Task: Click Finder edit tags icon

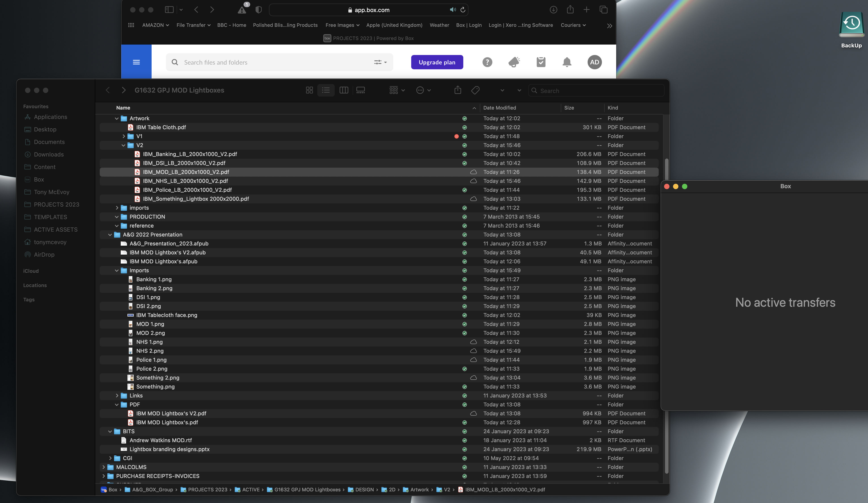Action: [475, 90]
